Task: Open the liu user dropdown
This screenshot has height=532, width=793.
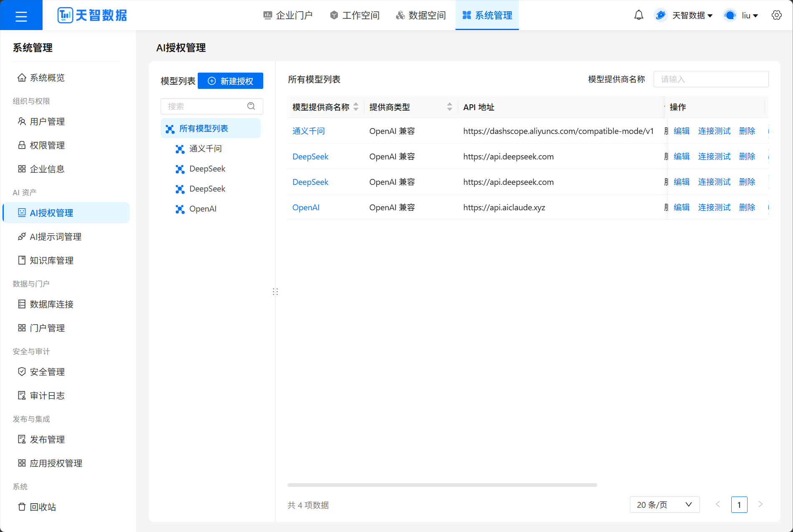Action: [x=750, y=15]
